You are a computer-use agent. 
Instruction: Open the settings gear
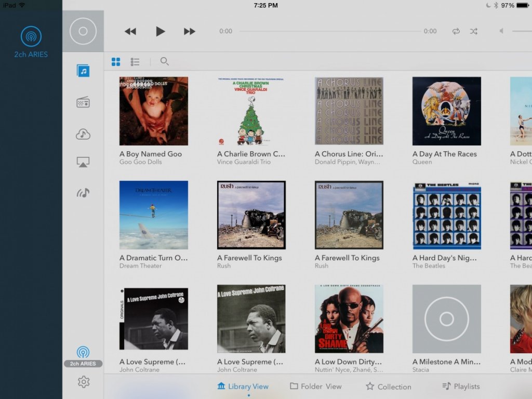pyautogui.click(x=84, y=382)
